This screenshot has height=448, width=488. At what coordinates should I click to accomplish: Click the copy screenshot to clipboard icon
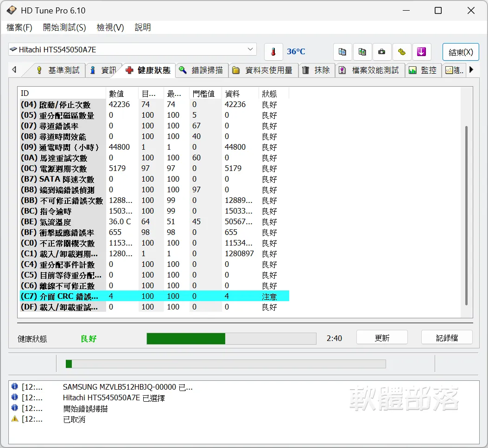362,51
